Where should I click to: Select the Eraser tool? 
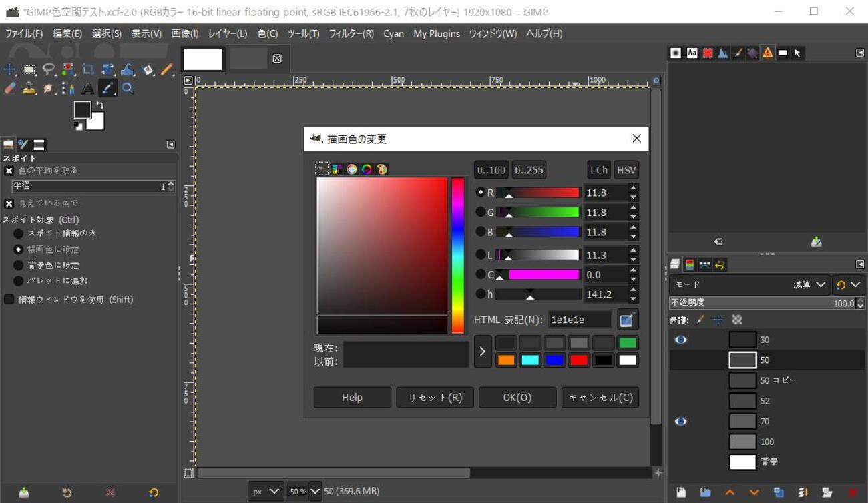point(10,89)
